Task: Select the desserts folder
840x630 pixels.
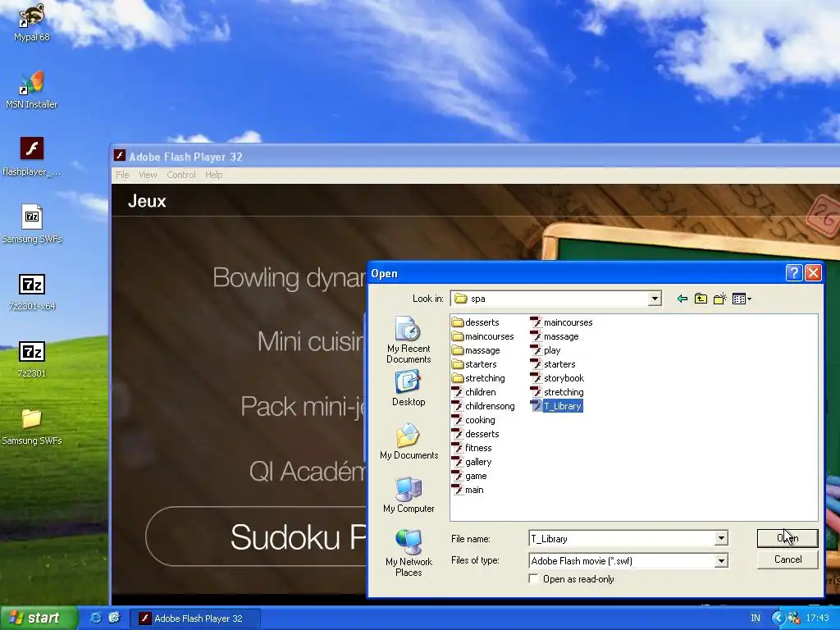Action: [475, 322]
